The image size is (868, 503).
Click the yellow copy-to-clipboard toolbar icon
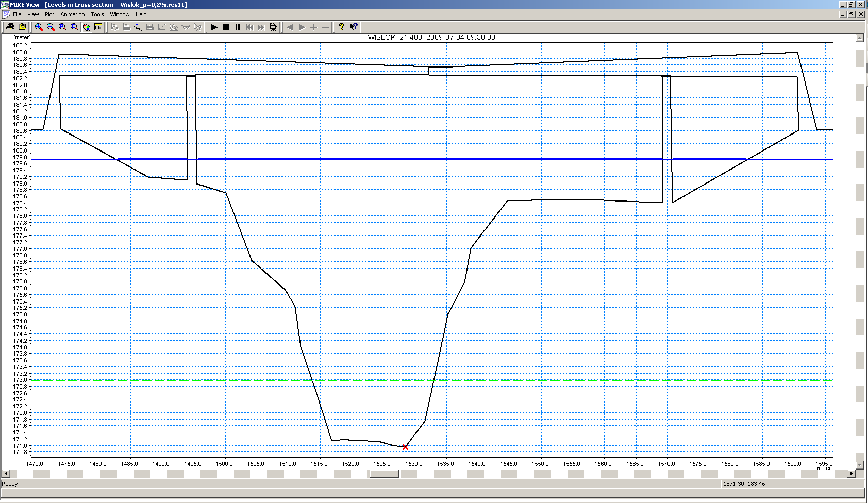pos(22,27)
